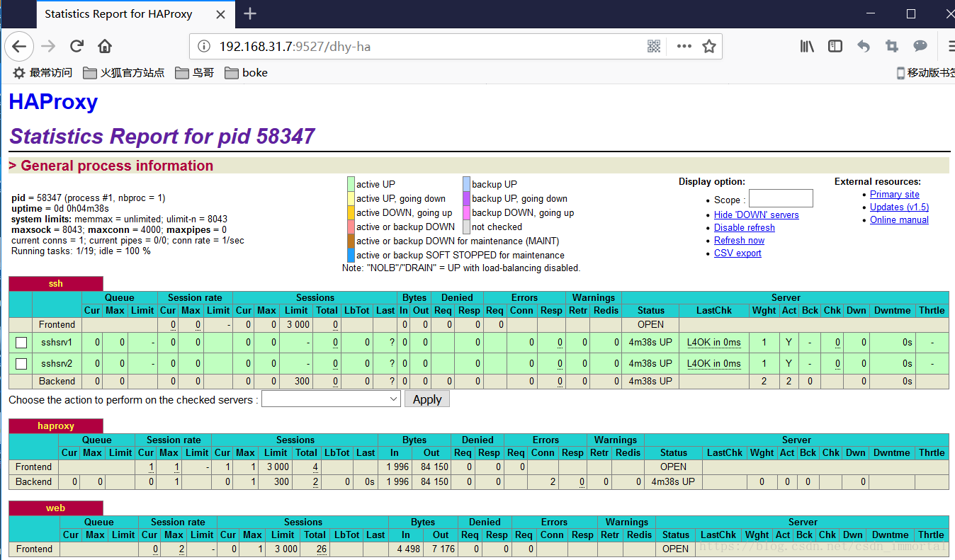The height and width of the screenshot is (560, 955).
Task: Click the forward navigation arrow
Action: pyautogui.click(x=48, y=47)
